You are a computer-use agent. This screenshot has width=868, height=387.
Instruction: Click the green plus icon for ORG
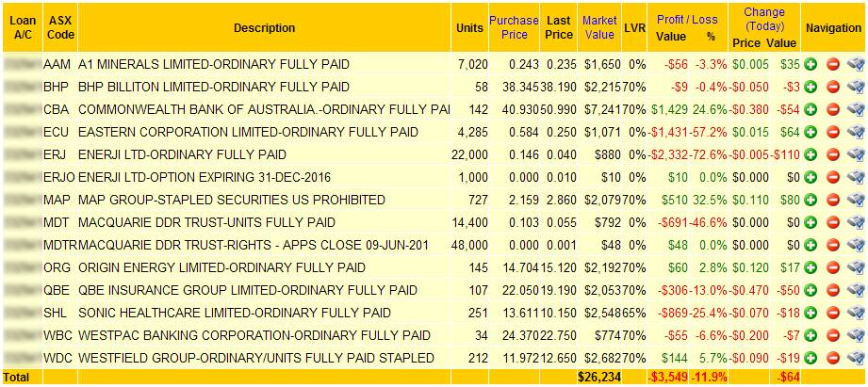point(811,267)
